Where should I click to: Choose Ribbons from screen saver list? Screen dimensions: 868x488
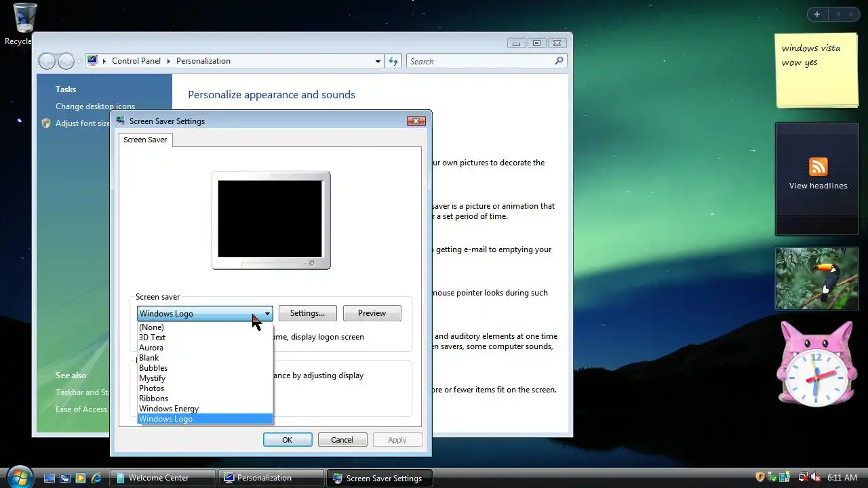point(205,398)
